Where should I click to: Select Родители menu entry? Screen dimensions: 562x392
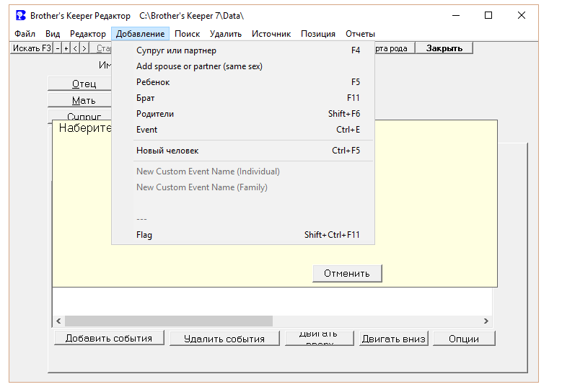243,113
